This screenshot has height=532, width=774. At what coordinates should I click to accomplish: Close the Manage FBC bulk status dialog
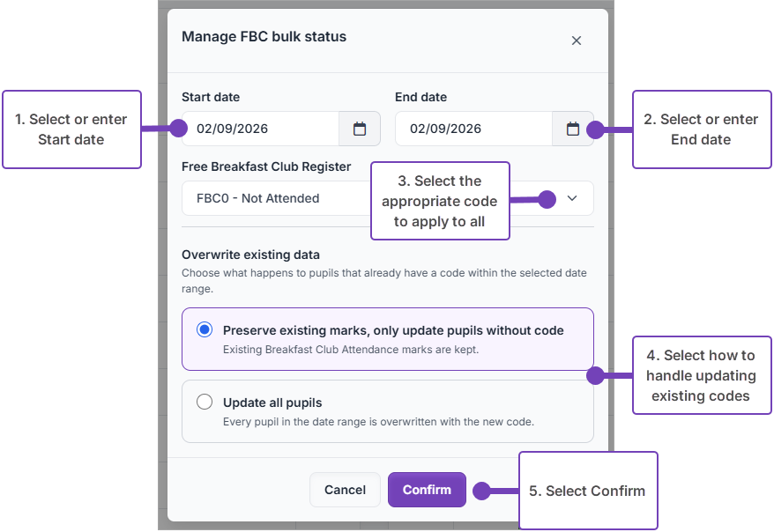point(576,41)
